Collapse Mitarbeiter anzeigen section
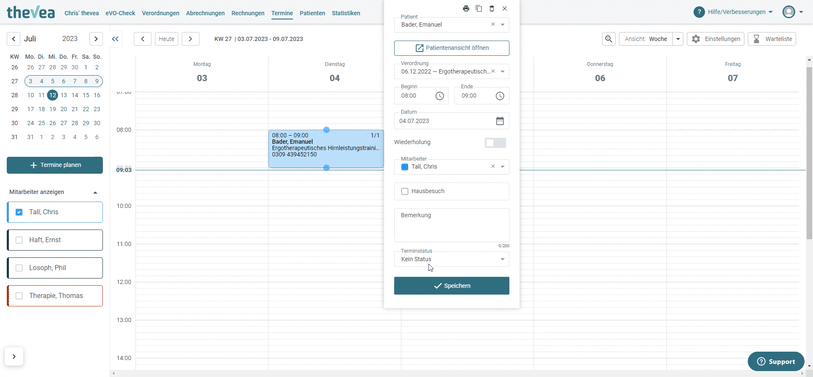Screen dimensions: 813x377 (95, 192)
